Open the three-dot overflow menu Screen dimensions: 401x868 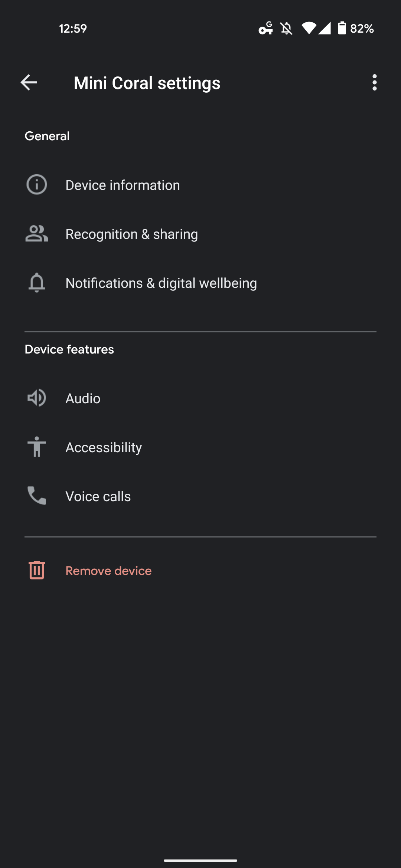(374, 82)
